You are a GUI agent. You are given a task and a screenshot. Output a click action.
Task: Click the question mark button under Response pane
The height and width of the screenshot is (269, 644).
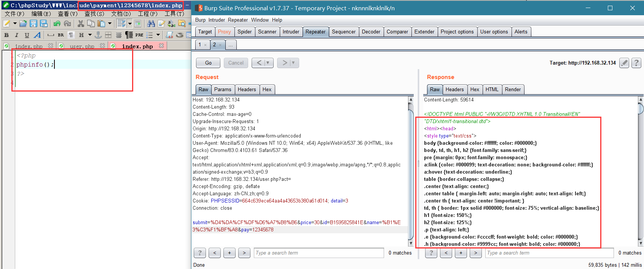pyautogui.click(x=431, y=253)
